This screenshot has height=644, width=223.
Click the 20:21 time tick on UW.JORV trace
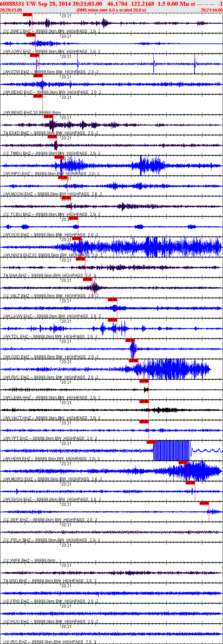click(x=66, y=36)
